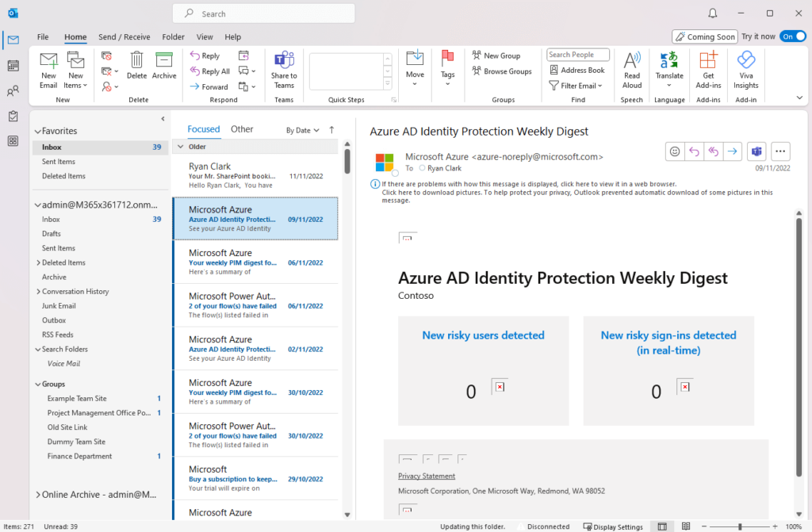Switch to the Home tab
Image resolution: width=812 pixels, height=532 pixels.
(75, 36)
